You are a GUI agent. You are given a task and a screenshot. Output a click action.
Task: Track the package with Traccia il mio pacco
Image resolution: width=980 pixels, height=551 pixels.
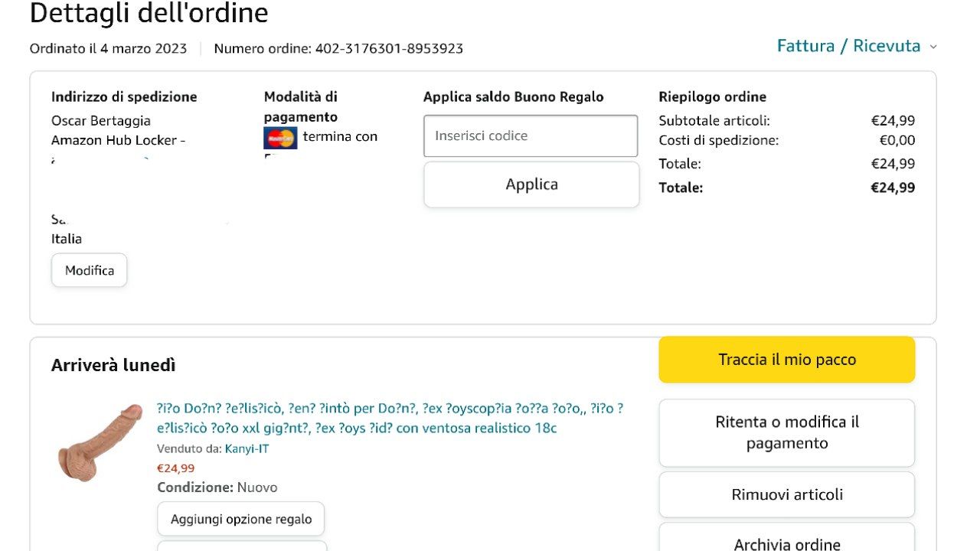(x=786, y=360)
